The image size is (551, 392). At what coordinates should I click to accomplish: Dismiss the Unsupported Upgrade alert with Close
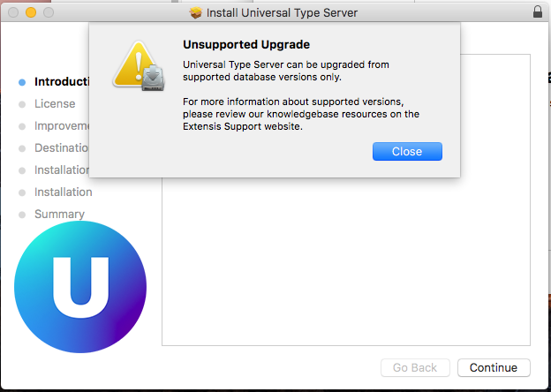pyautogui.click(x=407, y=151)
